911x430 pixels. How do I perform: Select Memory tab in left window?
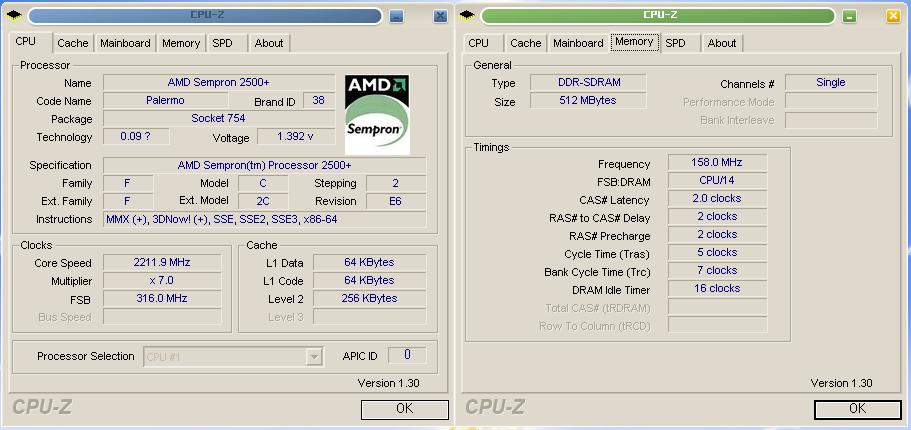(181, 43)
